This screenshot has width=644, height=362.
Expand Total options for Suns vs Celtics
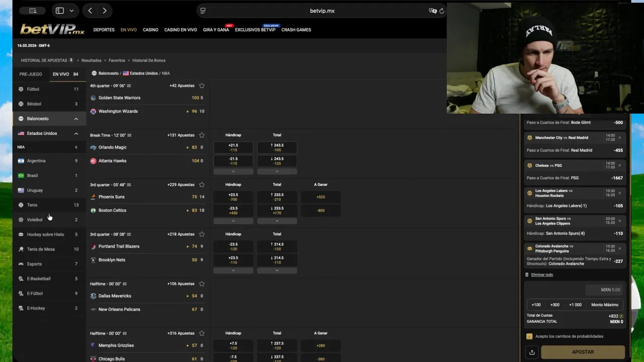tap(277, 221)
